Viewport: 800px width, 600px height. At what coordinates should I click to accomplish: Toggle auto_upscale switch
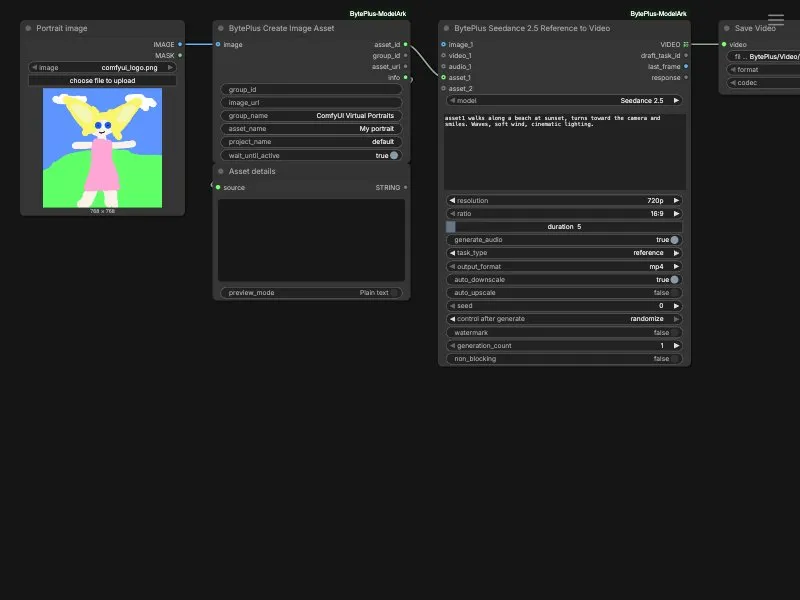tap(674, 293)
